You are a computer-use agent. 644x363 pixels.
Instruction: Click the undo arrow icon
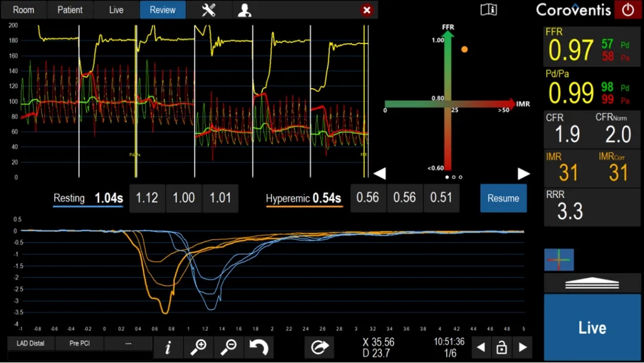[258, 348]
